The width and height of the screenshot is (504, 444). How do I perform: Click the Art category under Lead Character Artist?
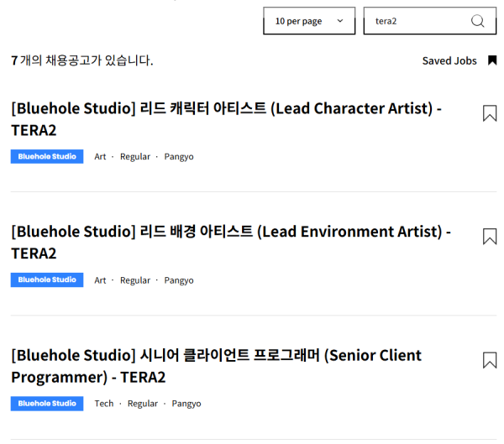pyautogui.click(x=100, y=157)
